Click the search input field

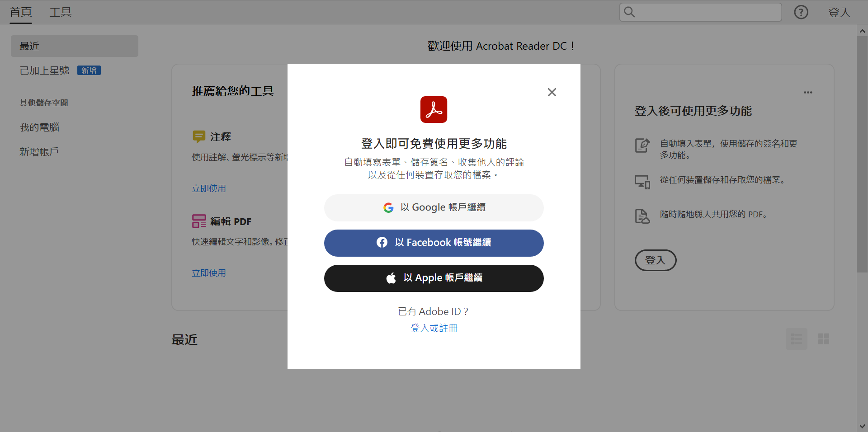point(701,12)
